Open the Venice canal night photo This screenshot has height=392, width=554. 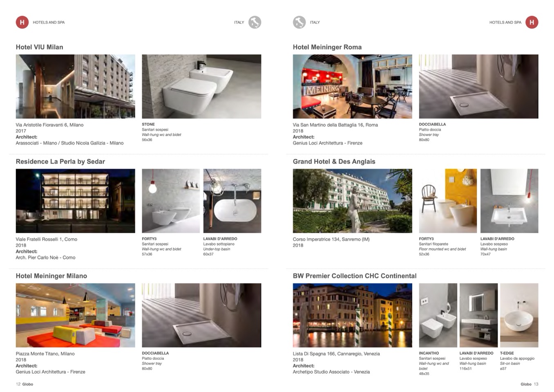tap(352, 315)
